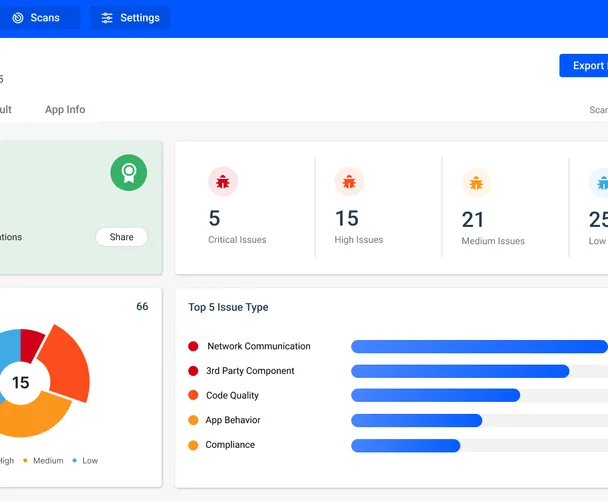The image size is (608, 501).
Task: Click the High Issues bug icon
Action: click(x=349, y=181)
